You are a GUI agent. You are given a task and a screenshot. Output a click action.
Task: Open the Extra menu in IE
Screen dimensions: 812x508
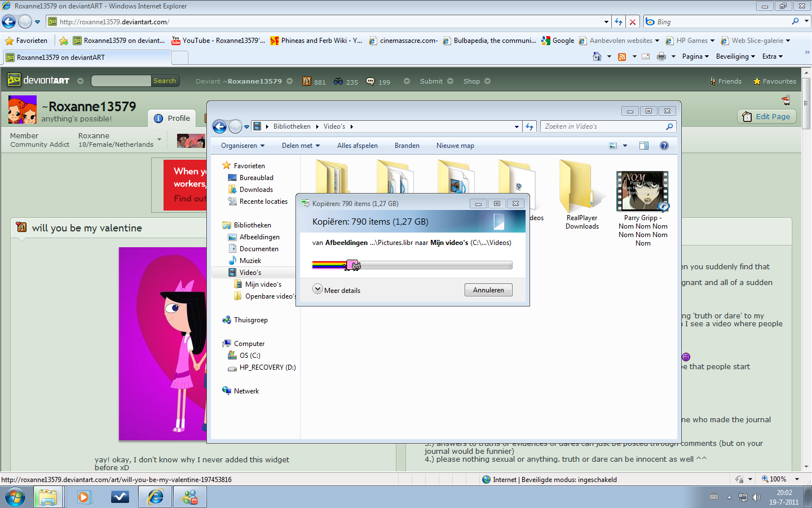pyautogui.click(x=773, y=56)
